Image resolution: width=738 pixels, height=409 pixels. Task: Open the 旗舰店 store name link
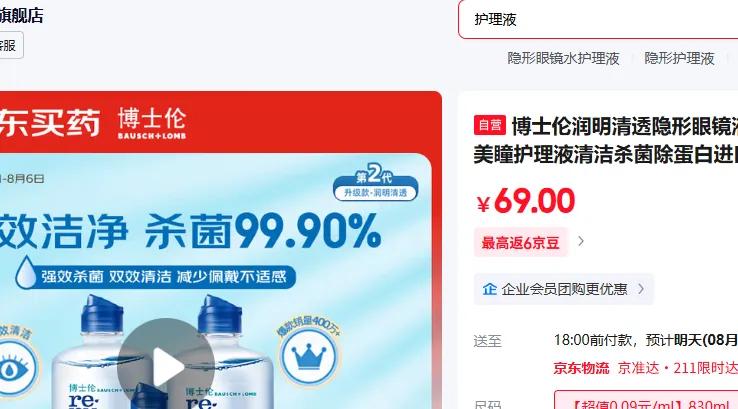21,16
